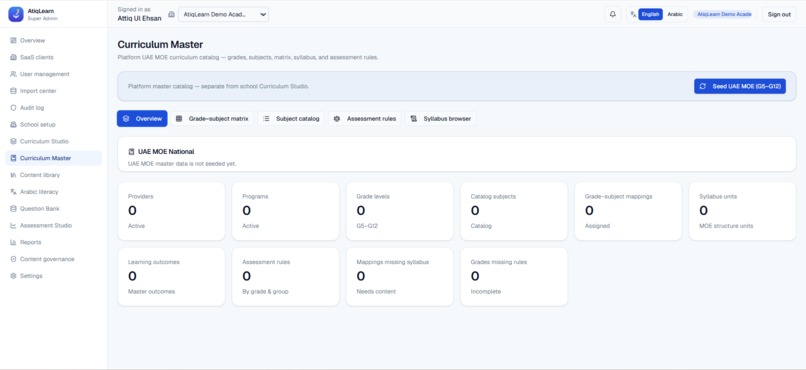806x370 pixels.
Task: Click the UAE MOE National clipboard icon
Action: (x=132, y=152)
